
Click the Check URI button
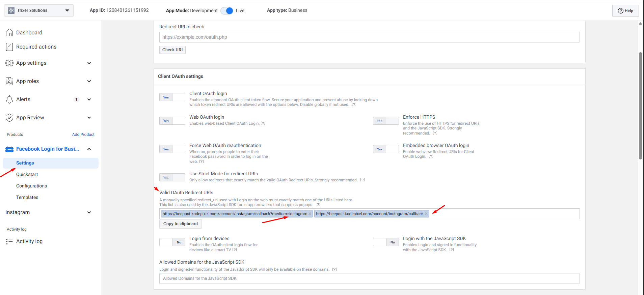pos(172,50)
